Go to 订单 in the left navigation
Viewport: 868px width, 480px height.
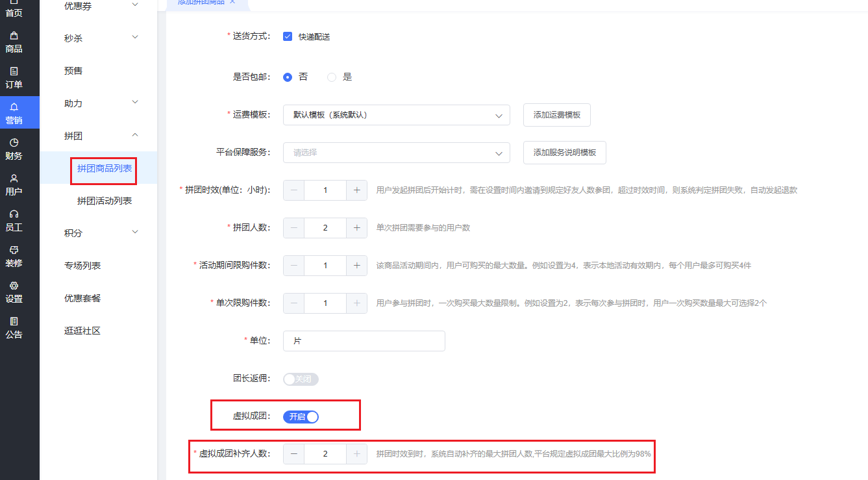pyautogui.click(x=14, y=77)
